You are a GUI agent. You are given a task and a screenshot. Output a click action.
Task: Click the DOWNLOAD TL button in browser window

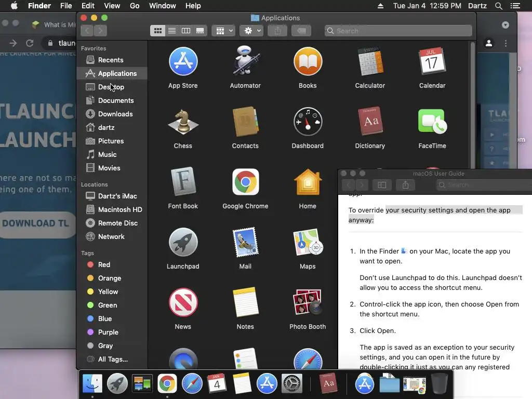[x=38, y=223]
